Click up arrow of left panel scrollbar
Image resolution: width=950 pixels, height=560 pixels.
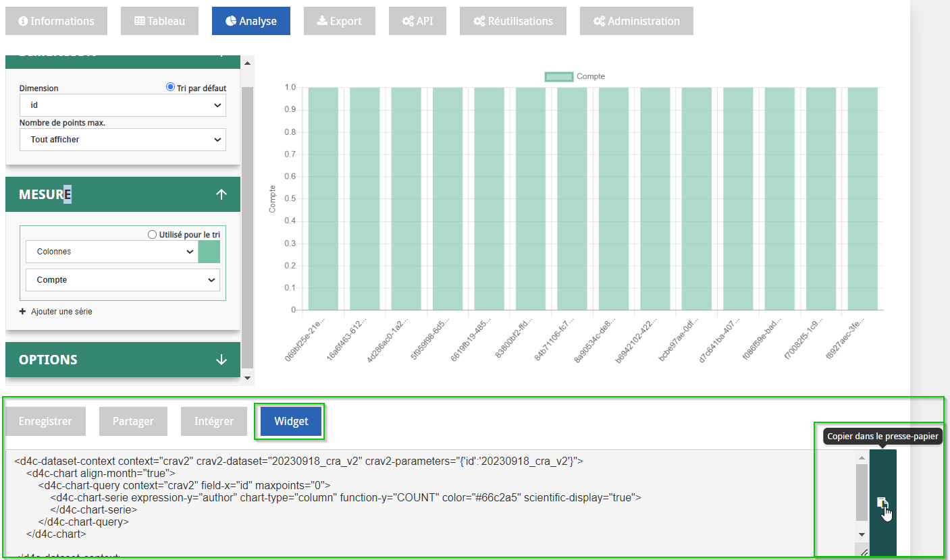pyautogui.click(x=247, y=63)
